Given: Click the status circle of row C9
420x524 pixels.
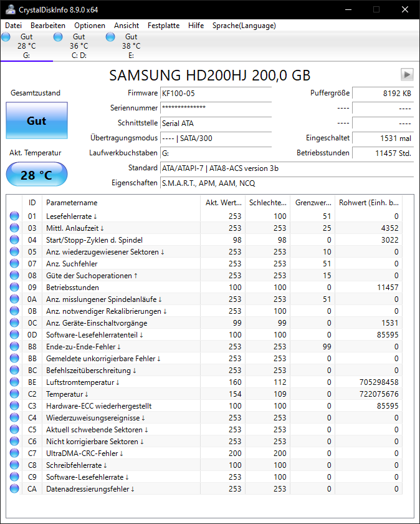Looking at the screenshot, I should point(14,477).
